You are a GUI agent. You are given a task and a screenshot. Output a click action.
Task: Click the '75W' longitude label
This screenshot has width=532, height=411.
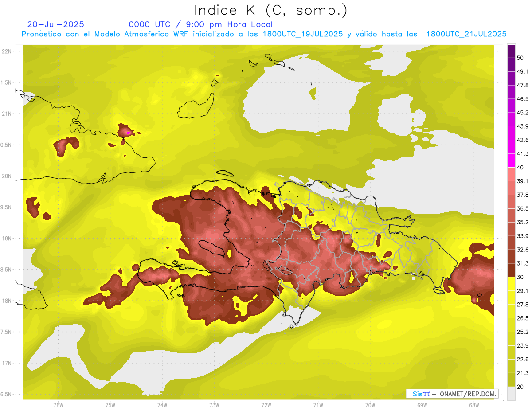(110, 405)
